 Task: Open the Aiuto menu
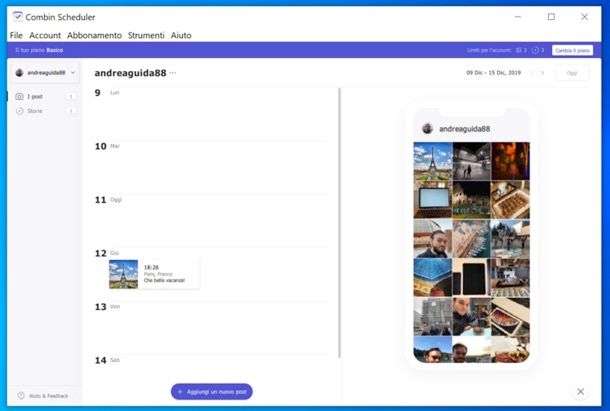click(x=181, y=35)
